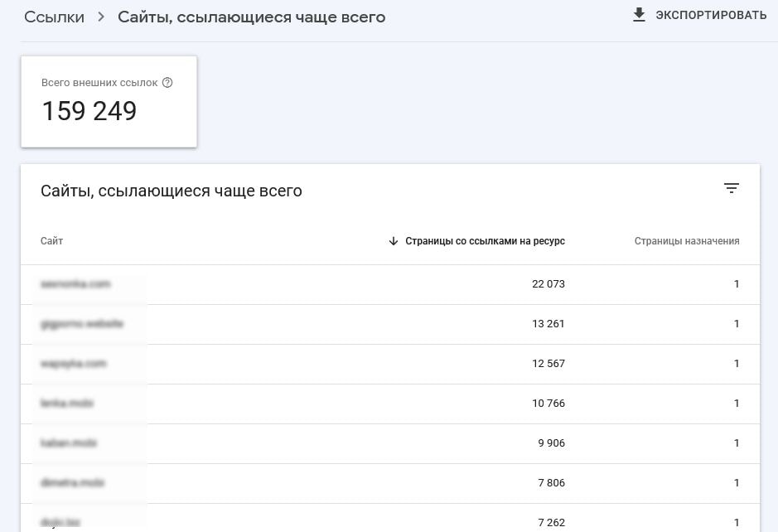Click the 159 249 total links value
Viewport: 778px width, 532px height.
pos(89,111)
